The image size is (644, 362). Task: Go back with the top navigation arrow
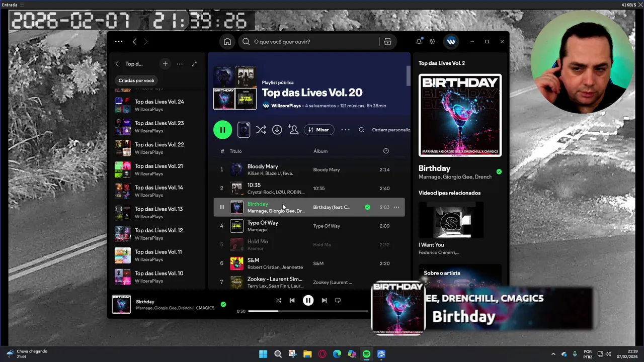click(x=134, y=42)
